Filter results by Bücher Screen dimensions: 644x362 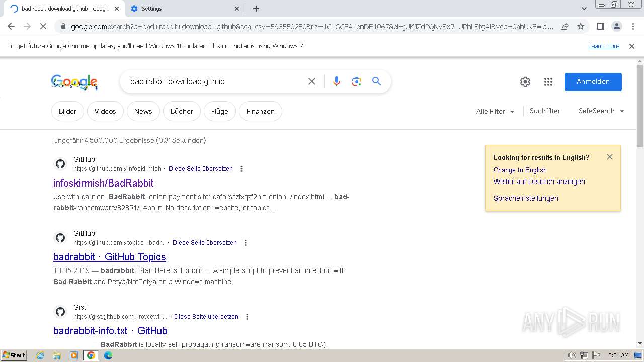click(x=182, y=111)
